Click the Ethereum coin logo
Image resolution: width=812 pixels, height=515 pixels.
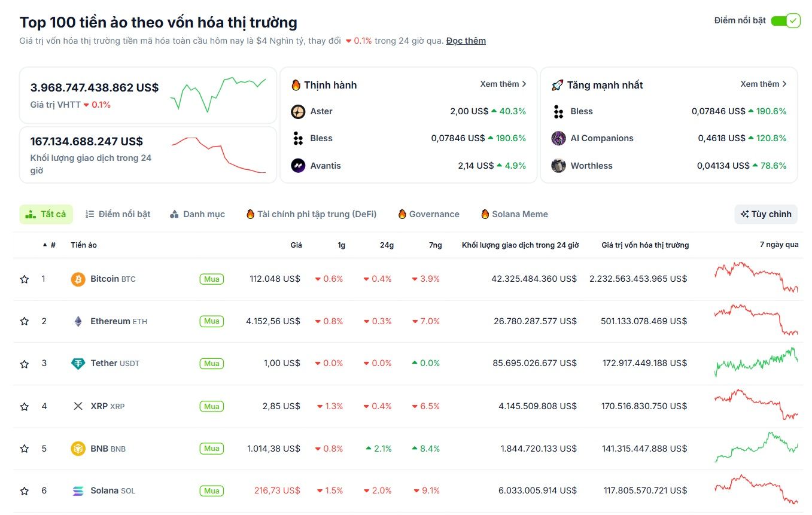(77, 321)
